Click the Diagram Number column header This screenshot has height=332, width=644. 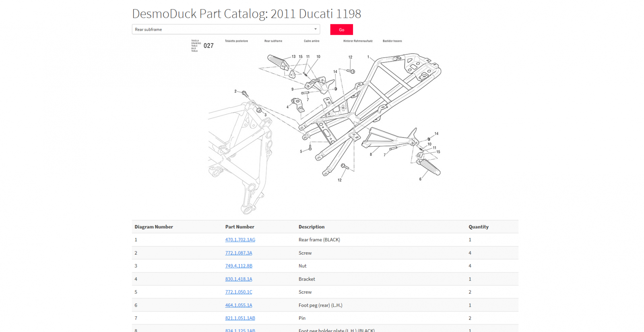pos(154,227)
